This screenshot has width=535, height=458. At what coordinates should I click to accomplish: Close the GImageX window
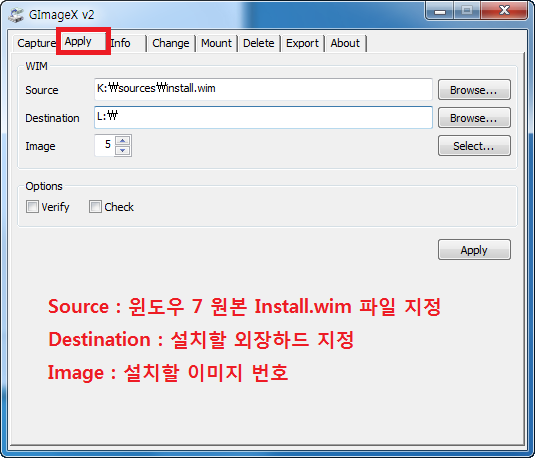(504, 11)
